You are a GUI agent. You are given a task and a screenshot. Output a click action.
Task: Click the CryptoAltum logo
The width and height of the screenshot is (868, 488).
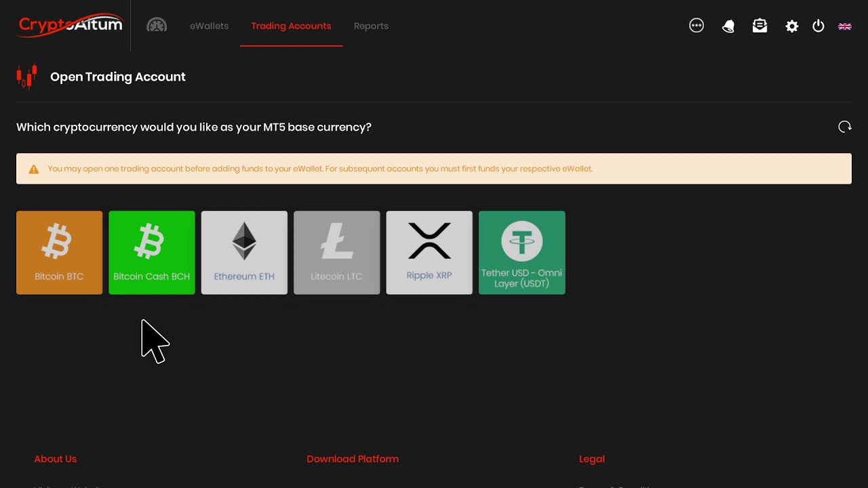pos(71,25)
